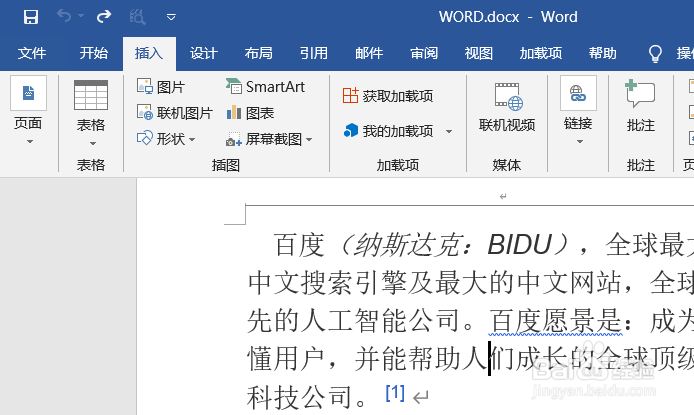694x415 pixels.
Task: Click the 链接 link icon
Action: pyautogui.click(x=578, y=93)
